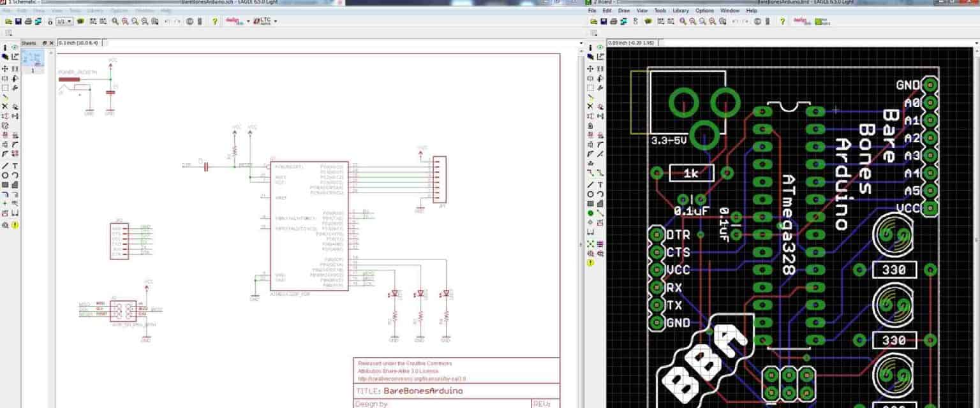
Task: Expand the LTC spice dropdown arrow
Action: coord(274,21)
